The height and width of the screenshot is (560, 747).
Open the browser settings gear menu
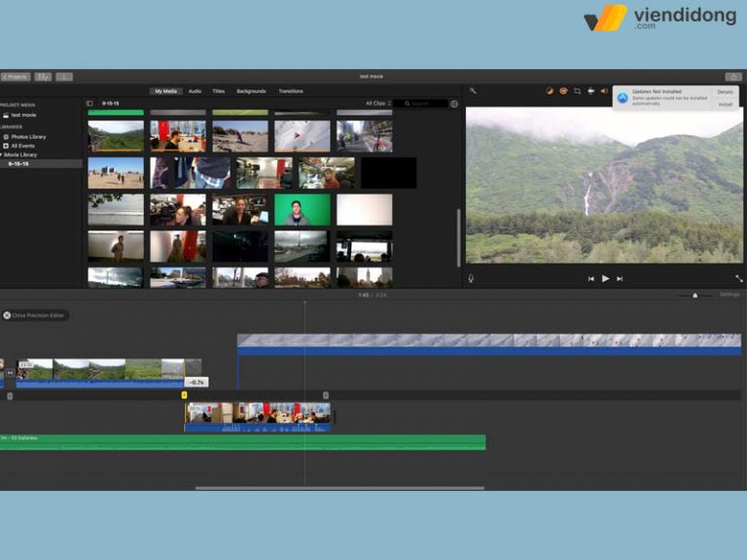[x=454, y=104]
